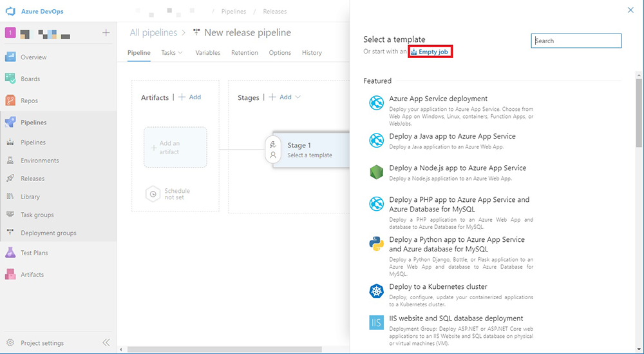Switch to the History tab

tap(312, 53)
